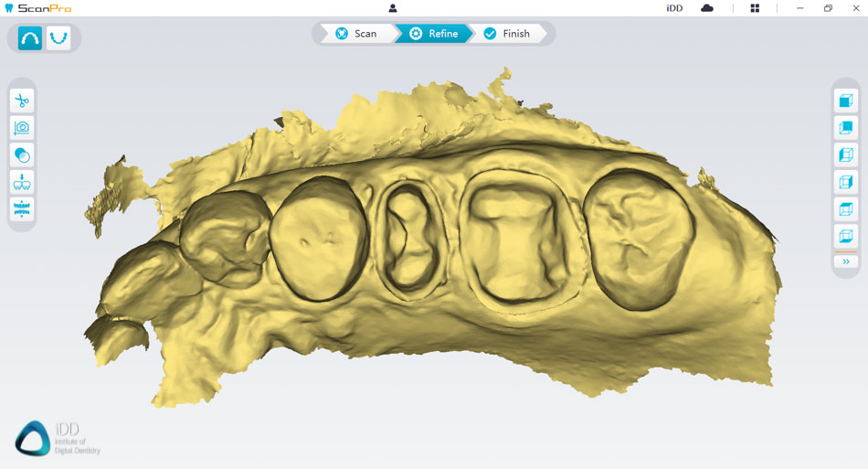Open the user account profile icon
Viewport: 868px width, 469px height.
393,8
